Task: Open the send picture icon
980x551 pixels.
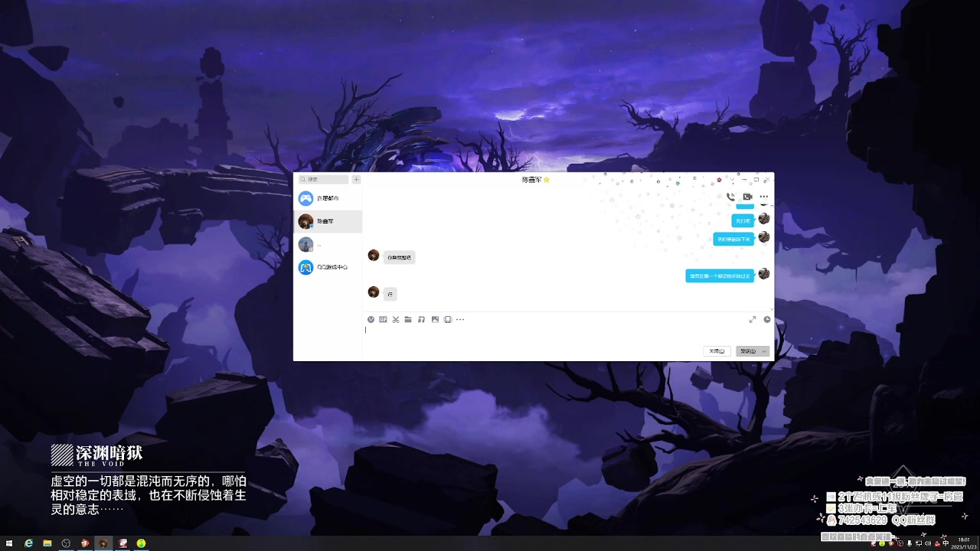Action: tap(435, 319)
